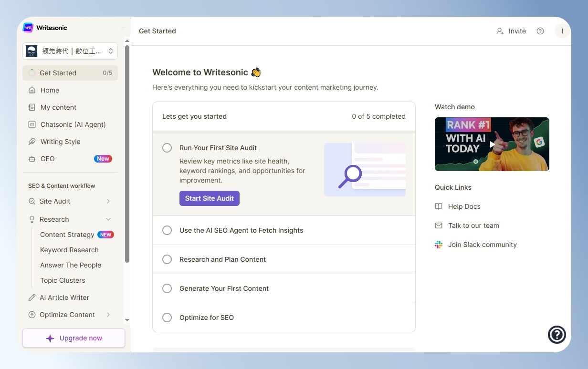588x369 pixels.
Task: Open the floating help widget icon
Action: pos(557,335)
